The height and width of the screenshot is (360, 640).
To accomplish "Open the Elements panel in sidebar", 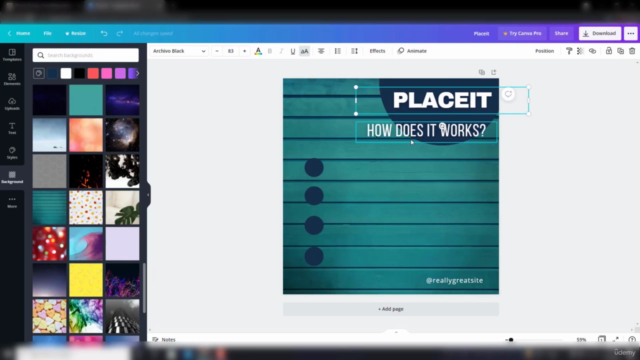I will (12, 79).
